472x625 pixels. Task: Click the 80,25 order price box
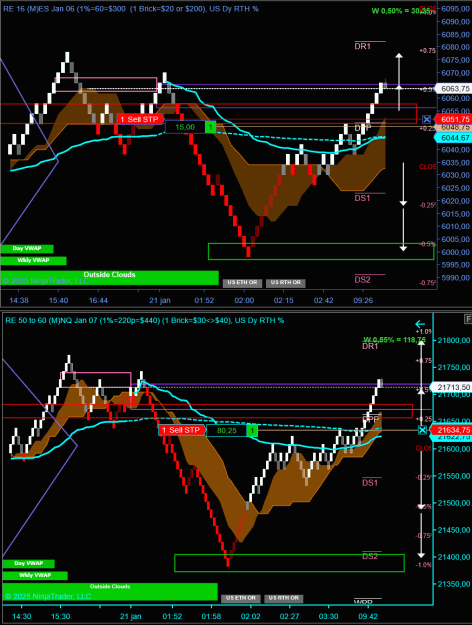tap(226, 430)
